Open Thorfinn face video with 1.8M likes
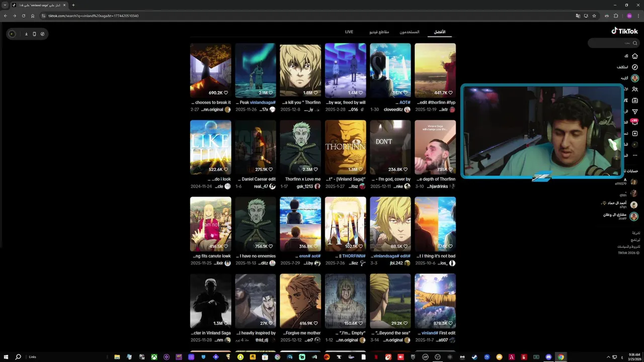The height and width of the screenshot is (362, 644). tap(300, 70)
